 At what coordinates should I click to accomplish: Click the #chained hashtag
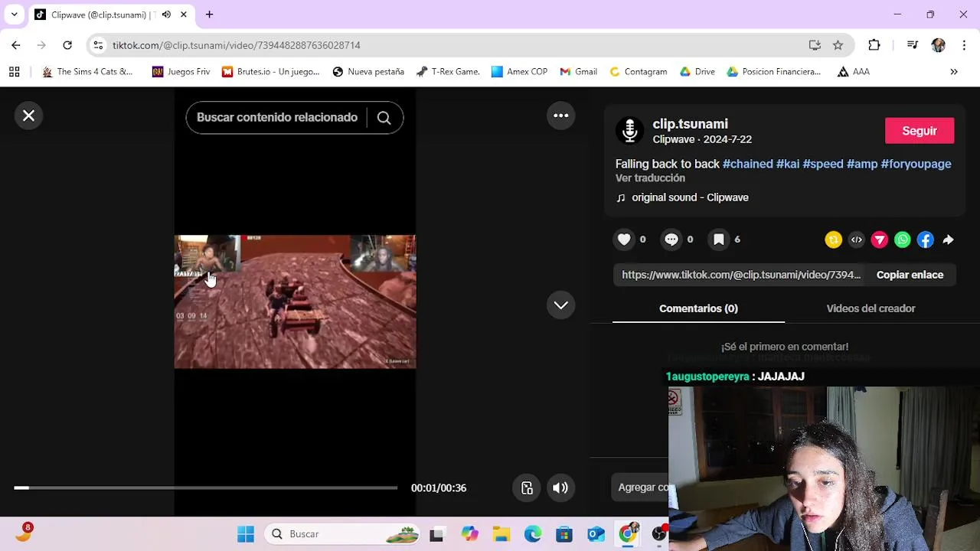click(748, 164)
